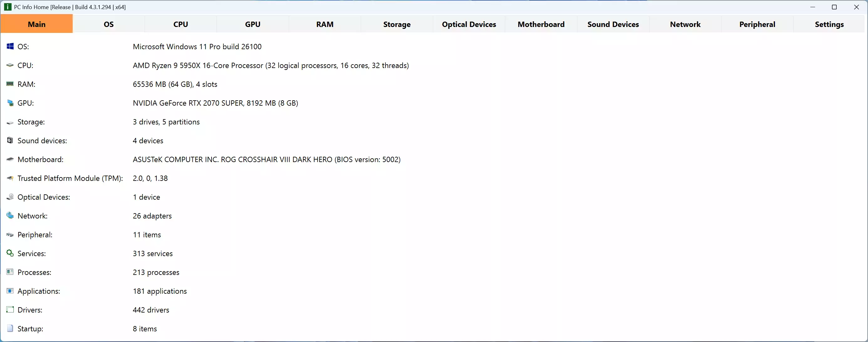Screen dimensions: 868x342
Task: Click the 'Trusted Platform Module (TPM):' label
Action: (70, 178)
